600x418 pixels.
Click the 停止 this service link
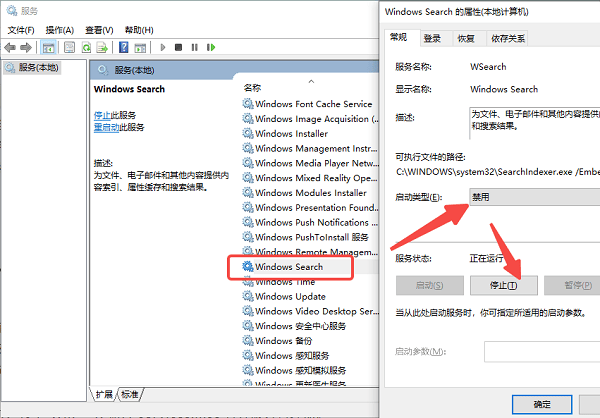tap(102, 115)
